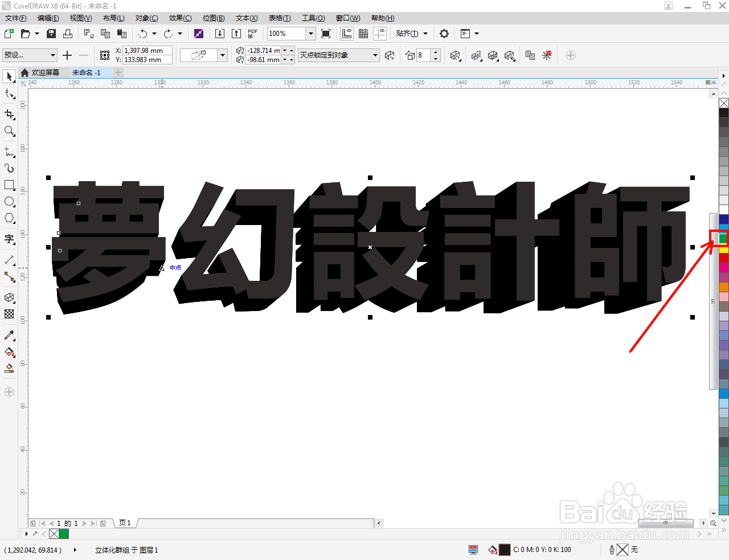Click the add preset plus button

(x=67, y=55)
